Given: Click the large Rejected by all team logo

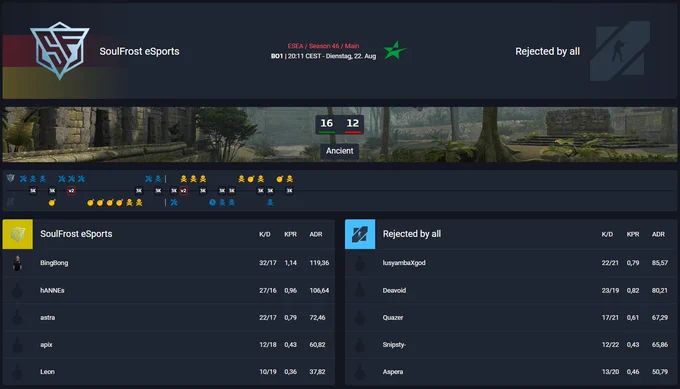Looking at the screenshot, I should coord(620,51).
